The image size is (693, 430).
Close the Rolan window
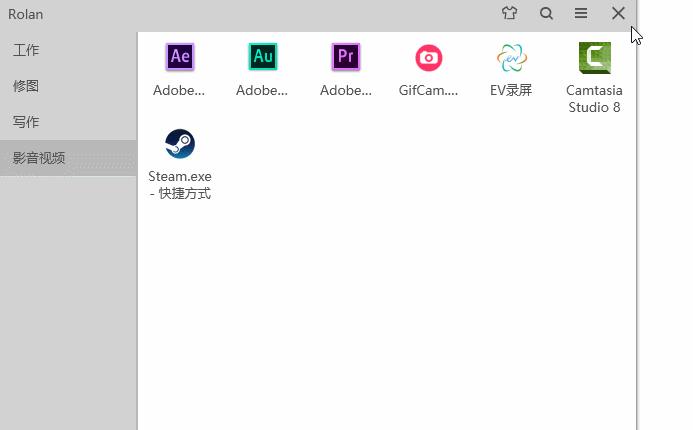coord(618,13)
